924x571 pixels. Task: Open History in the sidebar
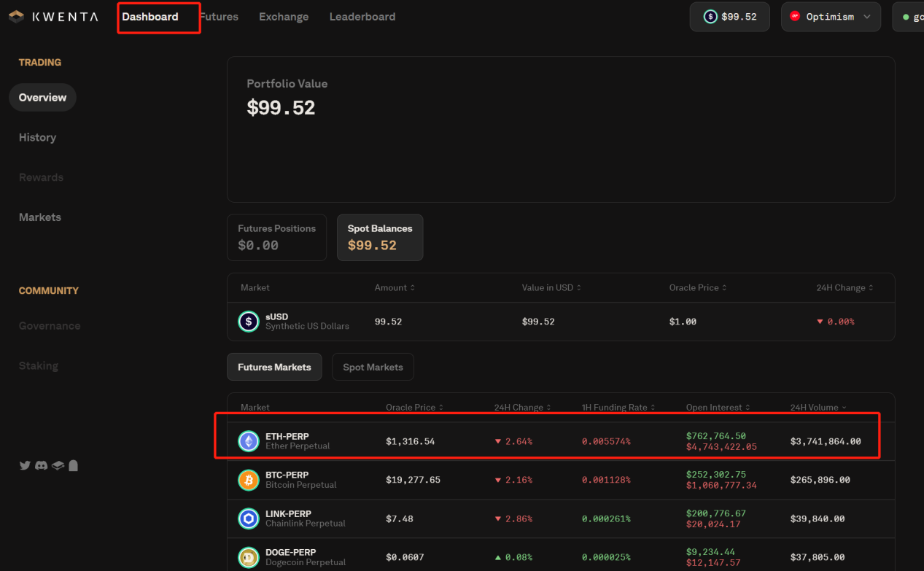pyautogui.click(x=37, y=137)
